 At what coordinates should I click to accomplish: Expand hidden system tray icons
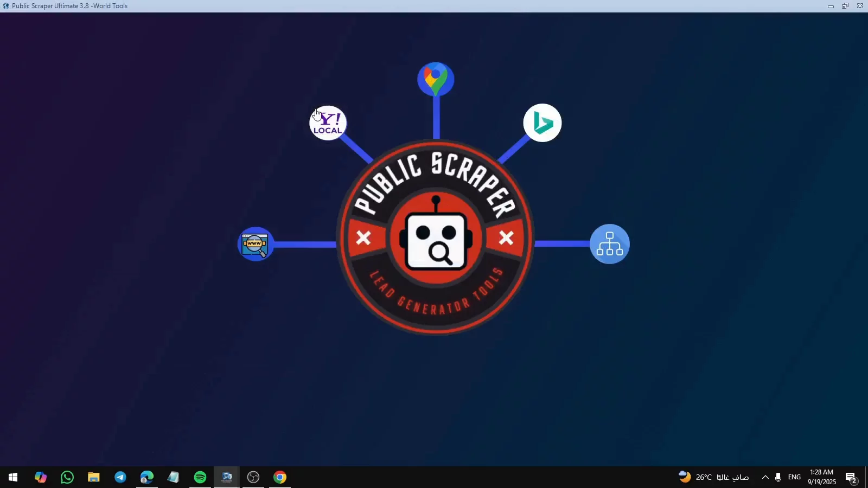765,477
